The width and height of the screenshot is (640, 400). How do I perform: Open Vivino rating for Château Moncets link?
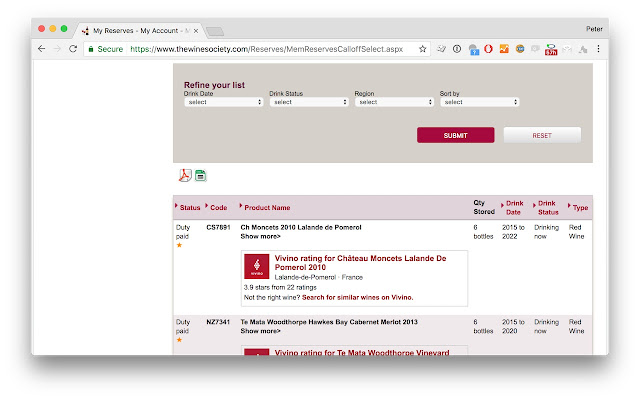click(x=360, y=262)
